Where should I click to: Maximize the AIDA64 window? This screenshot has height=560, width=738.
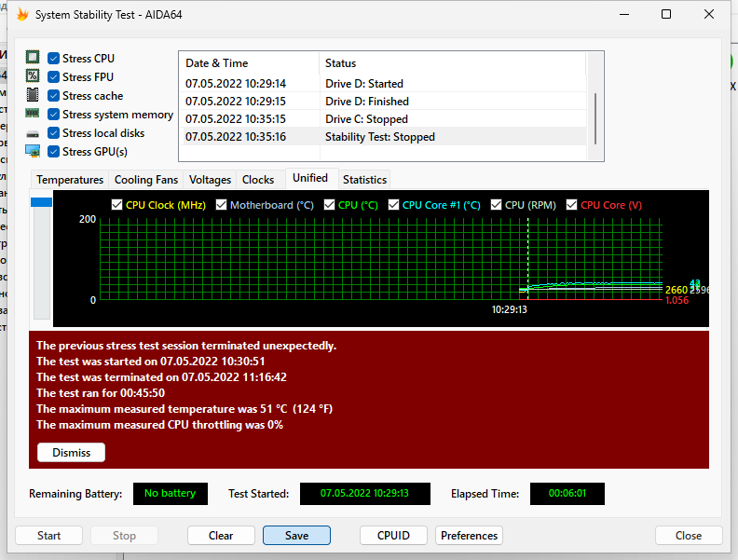click(666, 14)
